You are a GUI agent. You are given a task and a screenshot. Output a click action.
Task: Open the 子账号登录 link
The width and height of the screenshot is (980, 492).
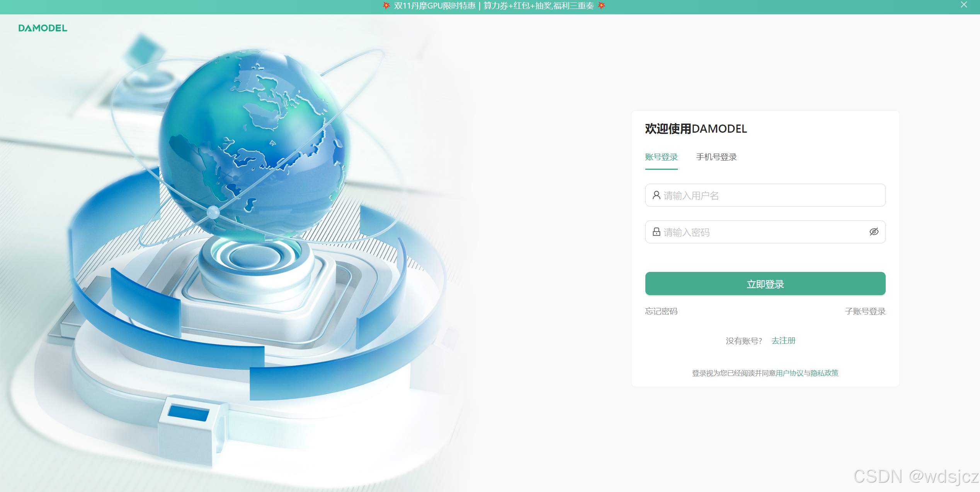865,311
